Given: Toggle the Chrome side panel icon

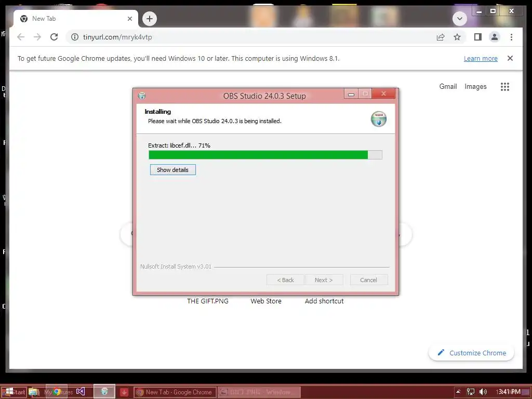Looking at the screenshot, I should point(478,37).
